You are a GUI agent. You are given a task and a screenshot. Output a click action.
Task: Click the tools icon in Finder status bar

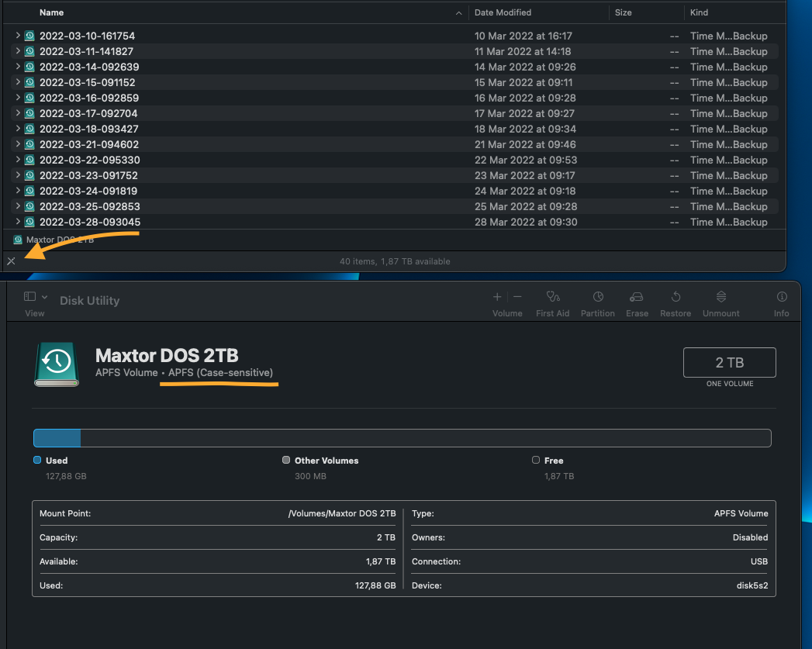coord(11,261)
